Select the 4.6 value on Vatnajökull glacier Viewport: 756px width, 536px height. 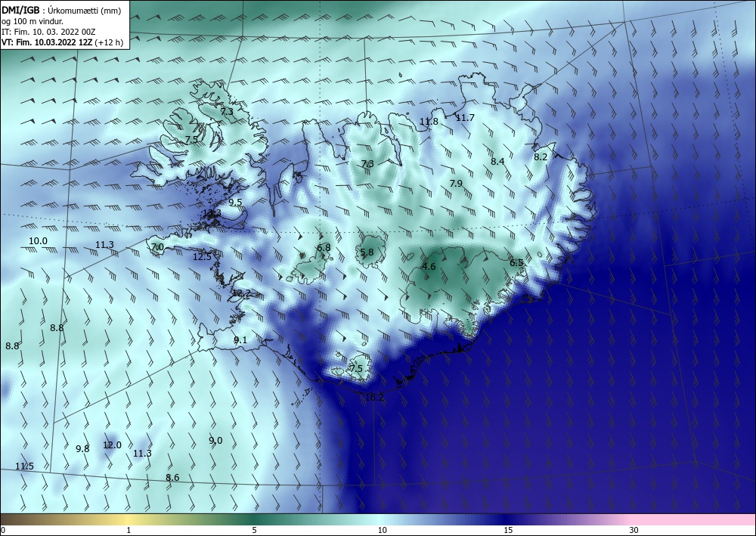(x=429, y=266)
